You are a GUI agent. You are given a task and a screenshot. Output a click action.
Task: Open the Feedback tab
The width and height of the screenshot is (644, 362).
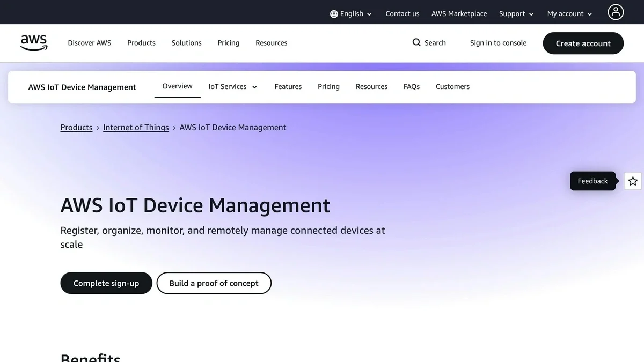coord(592,181)
